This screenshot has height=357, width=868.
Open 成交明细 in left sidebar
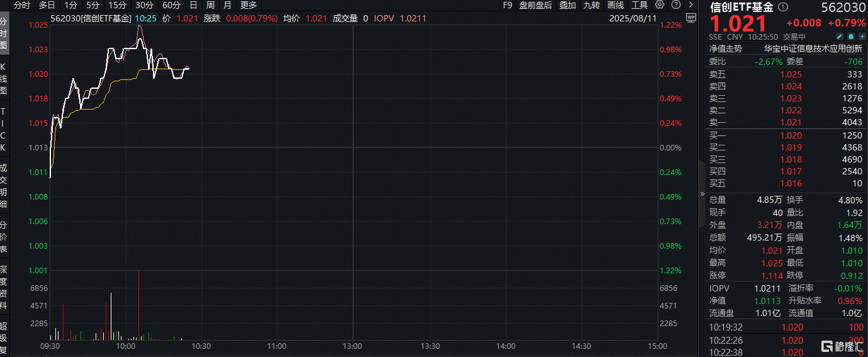click(x=4, y=186)
